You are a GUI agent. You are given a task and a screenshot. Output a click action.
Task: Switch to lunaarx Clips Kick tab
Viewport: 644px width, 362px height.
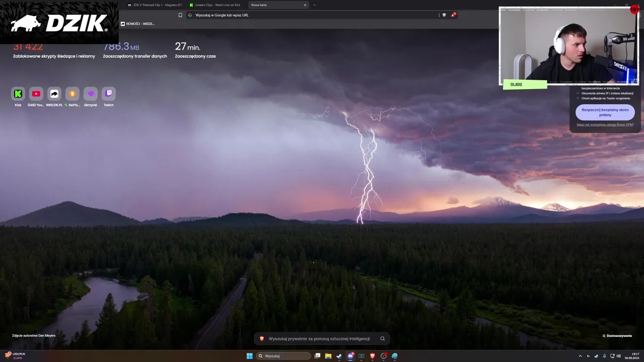click(x=216, y=5)
